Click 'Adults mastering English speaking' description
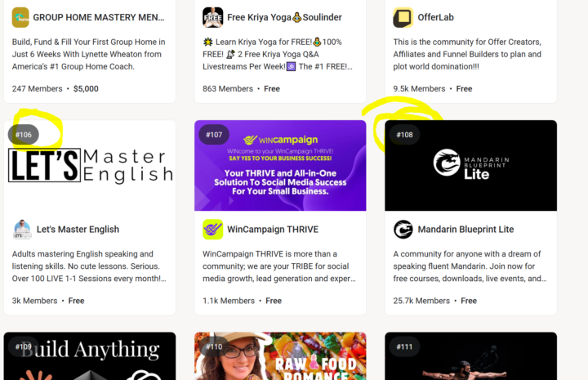 tap(89, 266)
